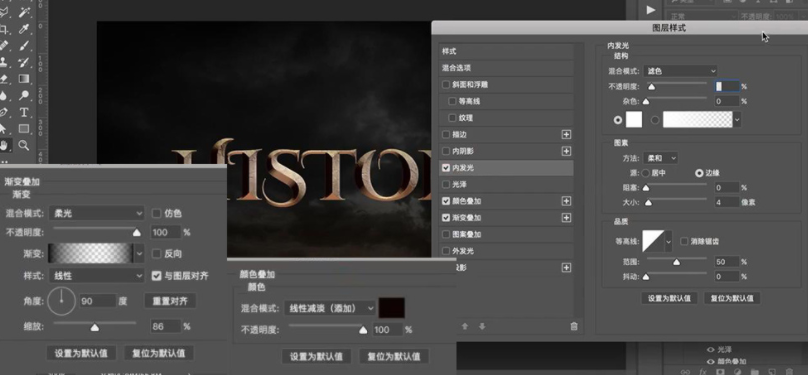This screenshot has width=808, height=375.
Task: Add another 描边 effect with plus icon
Action: pyautogui.click(x=566, y=134)
